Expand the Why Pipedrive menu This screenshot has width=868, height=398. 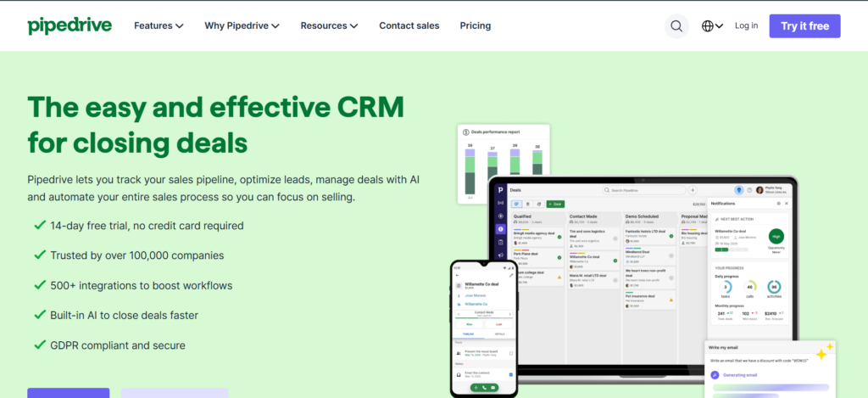click(242, 25)
